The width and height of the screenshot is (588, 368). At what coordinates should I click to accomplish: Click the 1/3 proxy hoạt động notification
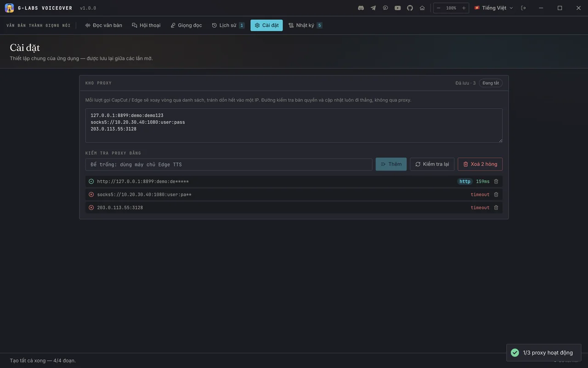click(x=544, y=353)
